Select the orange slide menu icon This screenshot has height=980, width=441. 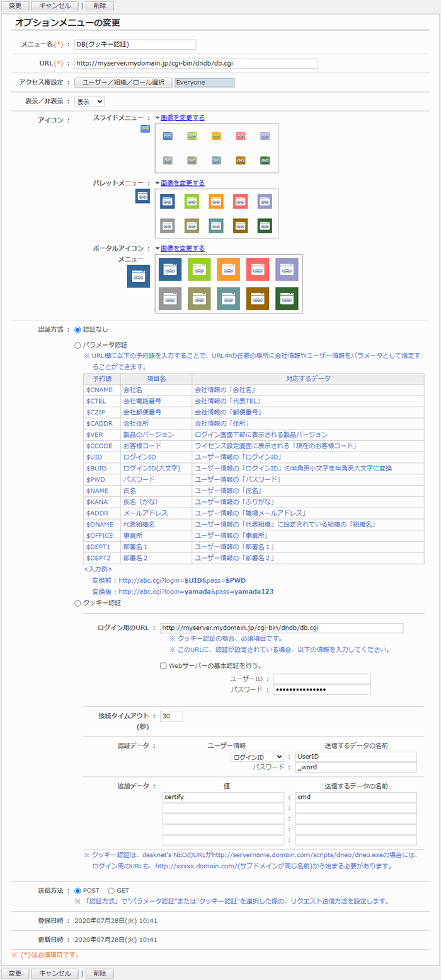coord(216,136)
